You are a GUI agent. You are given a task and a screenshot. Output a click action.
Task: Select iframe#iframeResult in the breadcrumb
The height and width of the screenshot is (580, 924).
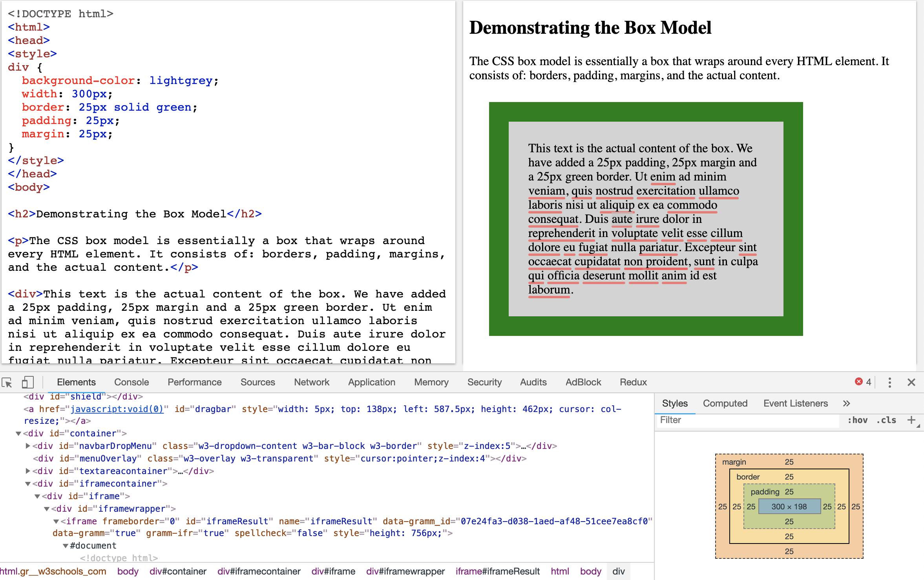[497, 571]
